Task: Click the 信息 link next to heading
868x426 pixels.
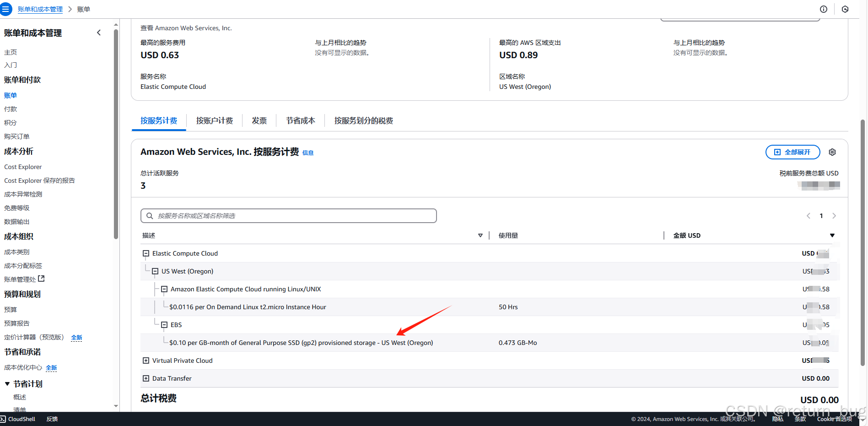Action: click(308, 153)
